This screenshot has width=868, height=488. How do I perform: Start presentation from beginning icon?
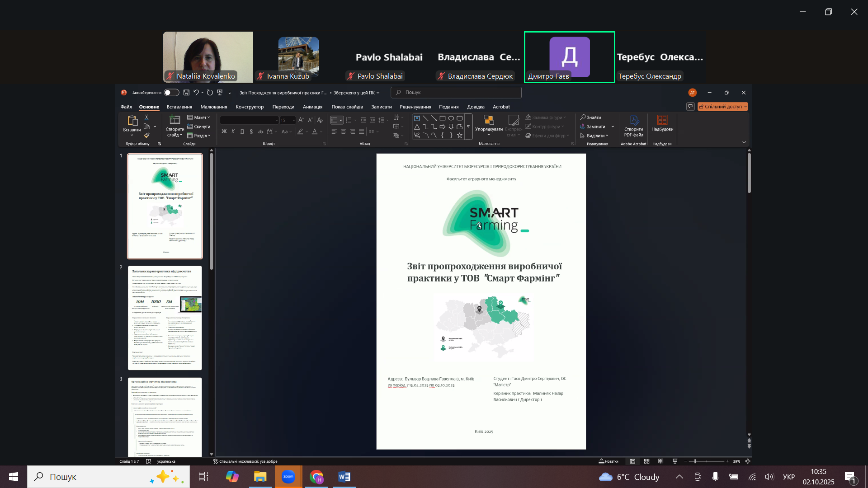(x=220, y=93)
